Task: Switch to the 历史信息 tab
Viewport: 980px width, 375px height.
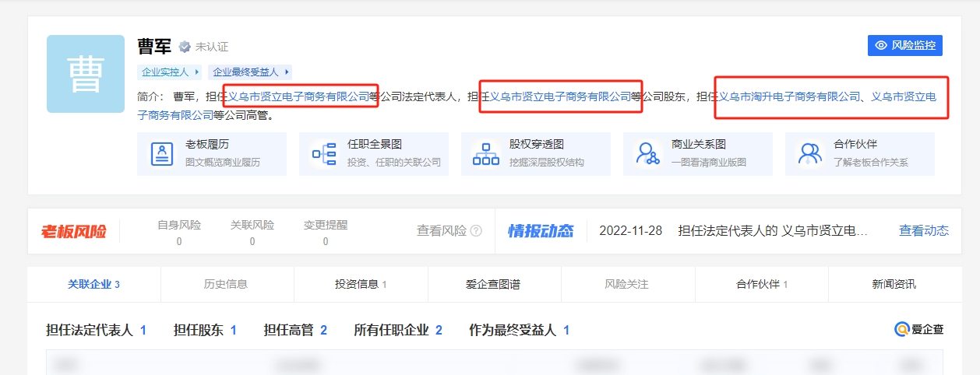Action: [226, 284]
